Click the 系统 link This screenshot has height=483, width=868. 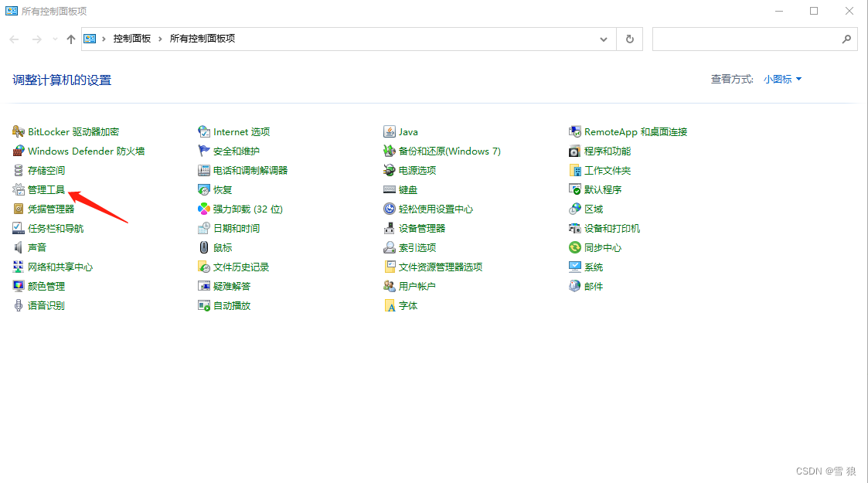[x=594, y=267]
